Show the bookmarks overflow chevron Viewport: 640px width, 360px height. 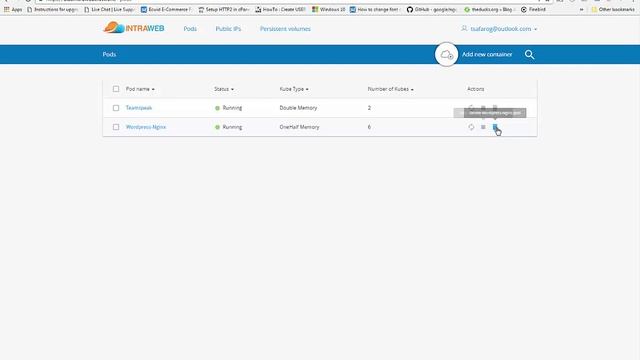(581, 9)
